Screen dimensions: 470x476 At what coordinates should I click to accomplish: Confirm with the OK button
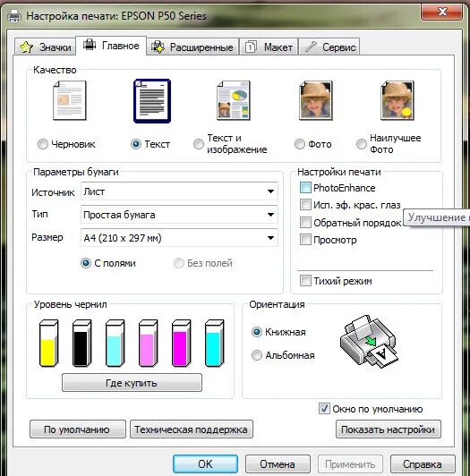(205, 463)
